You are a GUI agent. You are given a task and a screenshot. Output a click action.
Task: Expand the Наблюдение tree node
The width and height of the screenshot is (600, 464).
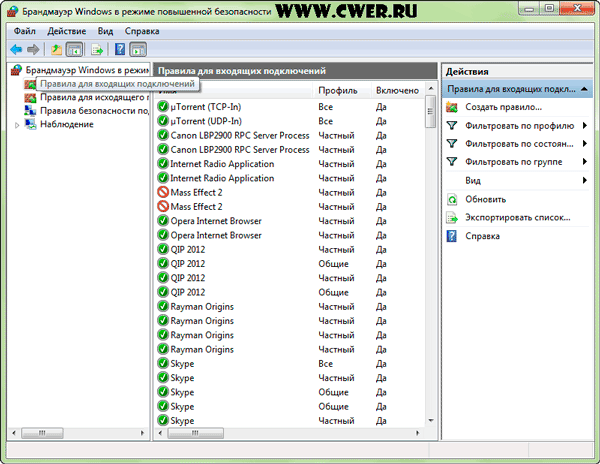click(17, 125)
